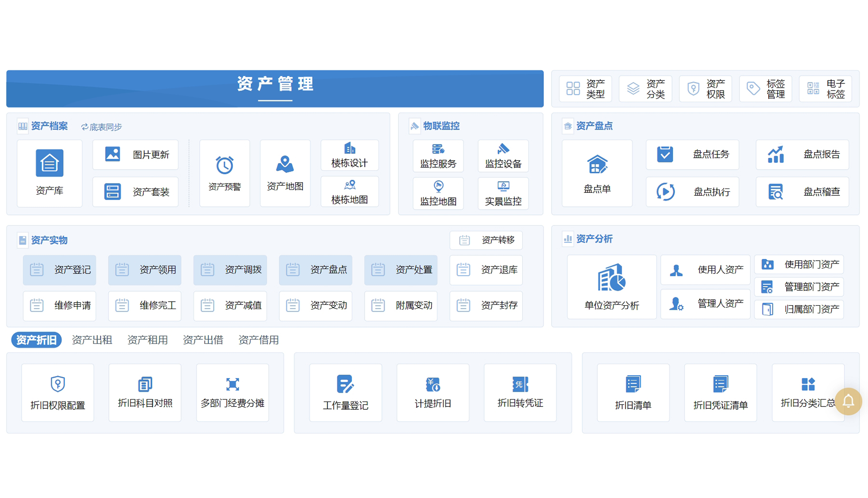Click the 底表同步 sync link
The image size is (868, 498).
[102, 126]
